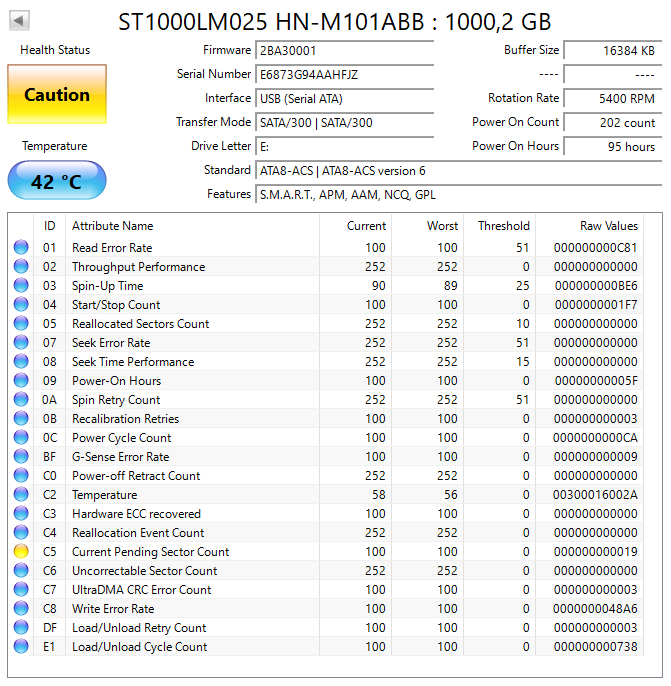Click the blue status icon for Write Error Rate
Viewport: 671px width, 686px height.
[21, 609]
